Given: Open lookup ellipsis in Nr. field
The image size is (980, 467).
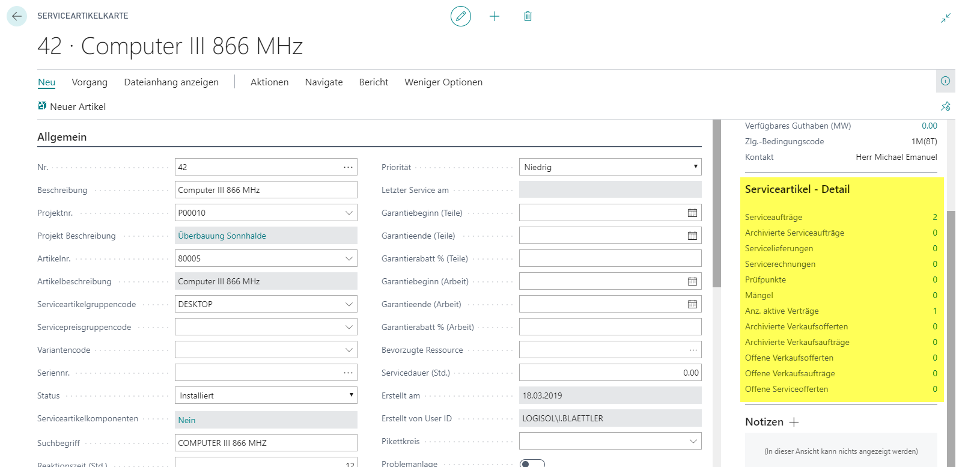Looking at the screenshot, I should pyautogui.click(x=348, y=167).
